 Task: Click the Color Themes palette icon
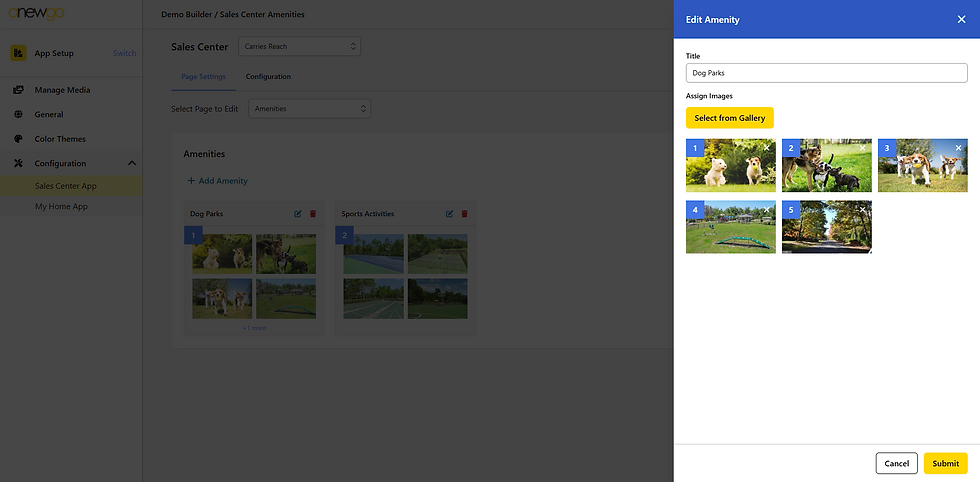coord(18,139)
